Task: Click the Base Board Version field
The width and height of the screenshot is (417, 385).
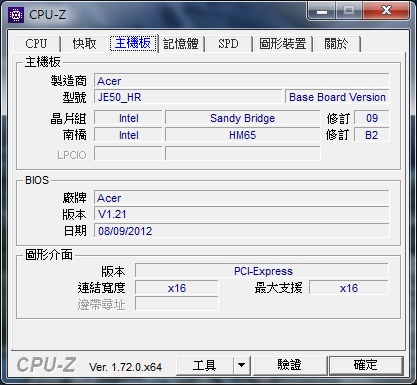Action: [x=337, y=97]
